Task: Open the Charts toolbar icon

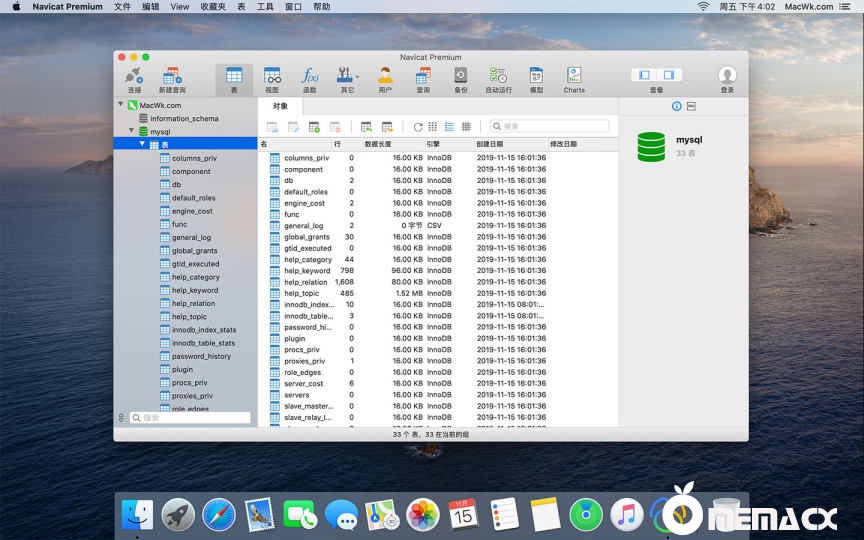Action: [574, 77]
